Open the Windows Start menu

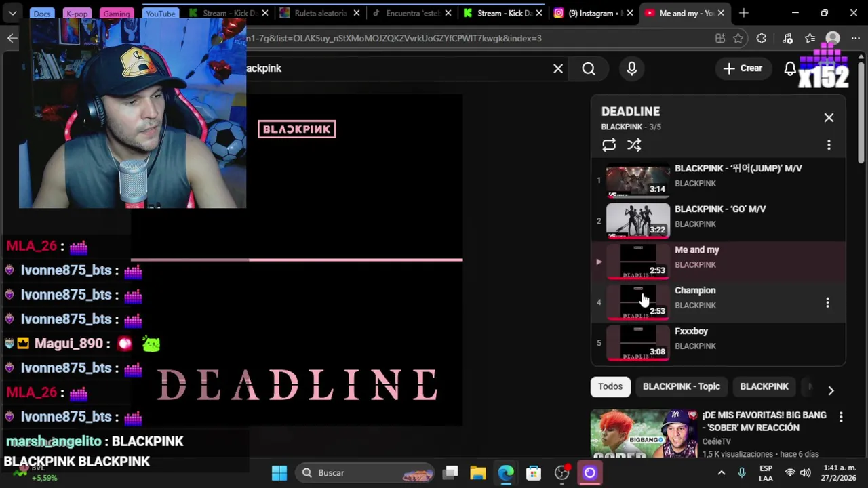coord(279,473)
